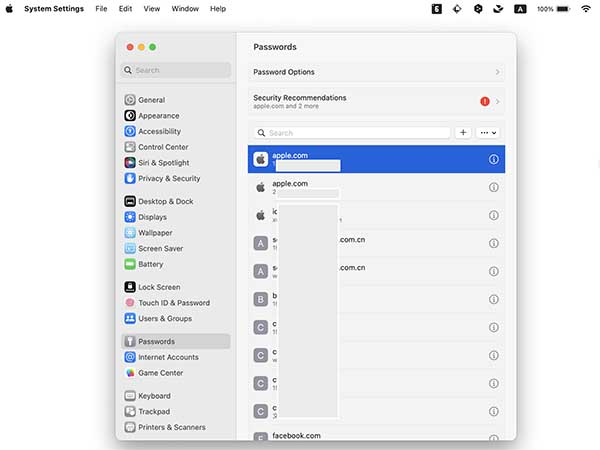This screenshot has height=450, width=600.
Task: Click the Screen Saver icon
Action: (x=130, y=248)
